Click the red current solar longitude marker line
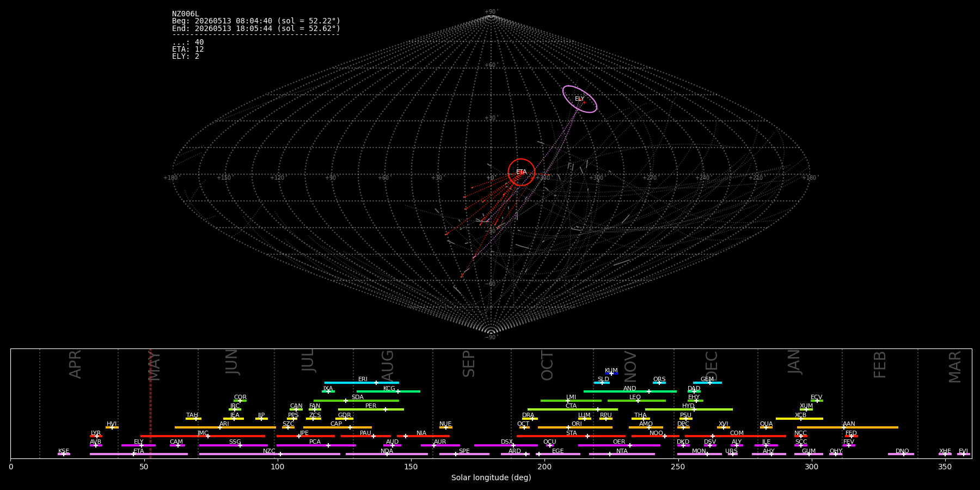 [150, 403]
